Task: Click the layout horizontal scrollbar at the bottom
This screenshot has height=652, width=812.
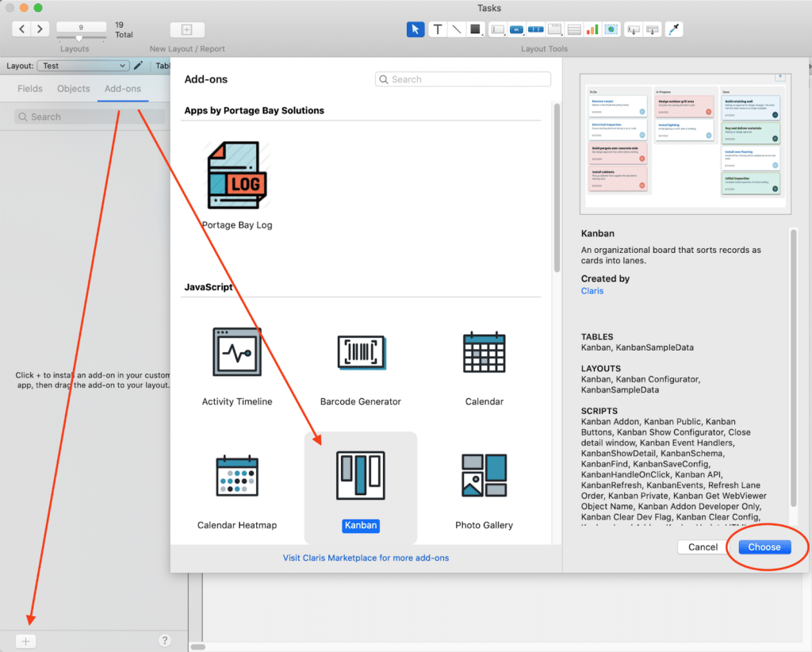Action: 198,646
